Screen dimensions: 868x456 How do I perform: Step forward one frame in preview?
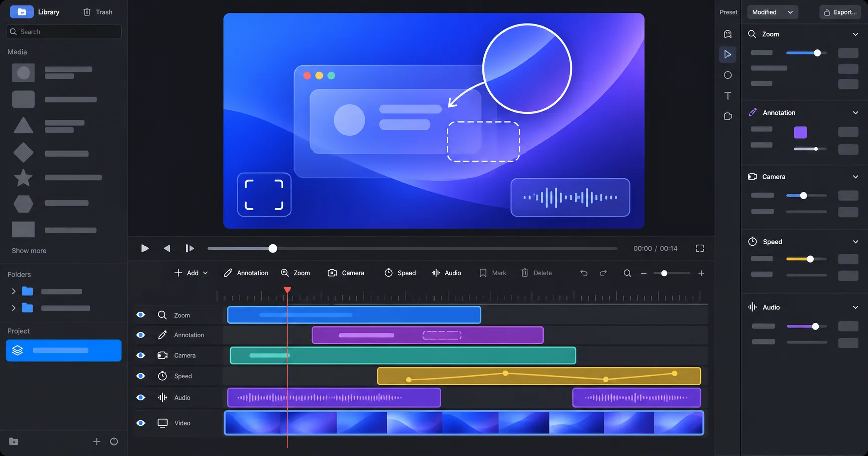[x=189, y=248]
